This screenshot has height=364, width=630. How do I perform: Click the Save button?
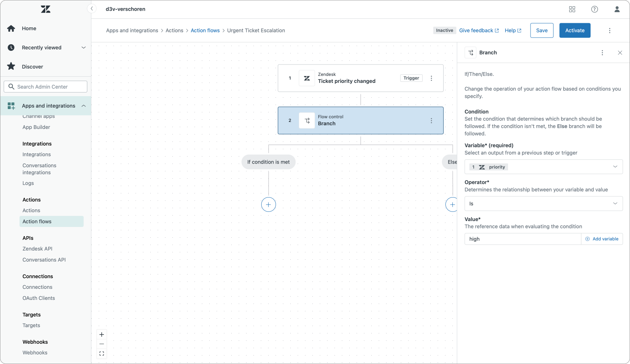(x=542, y=31)
